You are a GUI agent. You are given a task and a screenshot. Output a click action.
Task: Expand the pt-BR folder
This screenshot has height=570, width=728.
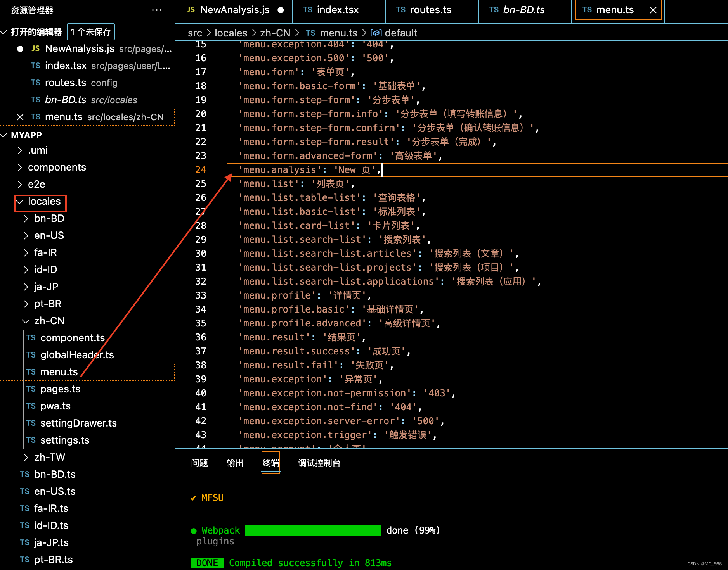pos(26,304)
